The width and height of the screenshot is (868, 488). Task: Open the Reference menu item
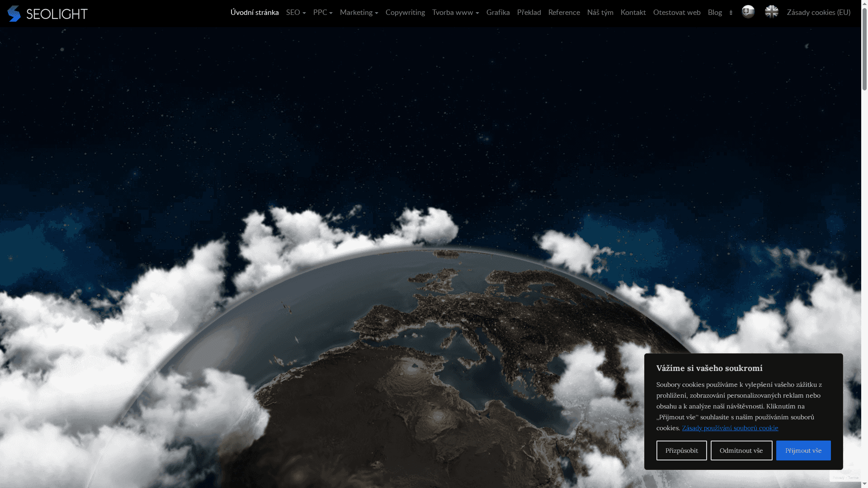[x=564, y=13]
